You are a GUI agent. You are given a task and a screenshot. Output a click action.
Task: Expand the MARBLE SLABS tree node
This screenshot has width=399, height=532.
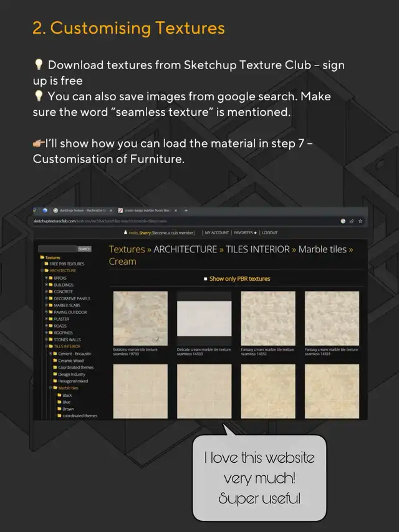[46, 305]
